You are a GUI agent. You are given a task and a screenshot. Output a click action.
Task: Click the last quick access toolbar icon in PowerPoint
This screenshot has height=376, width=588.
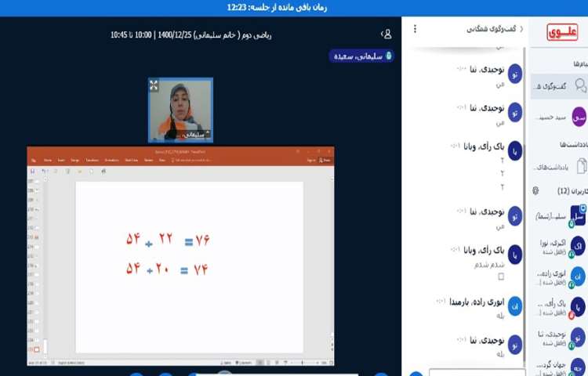103,171
